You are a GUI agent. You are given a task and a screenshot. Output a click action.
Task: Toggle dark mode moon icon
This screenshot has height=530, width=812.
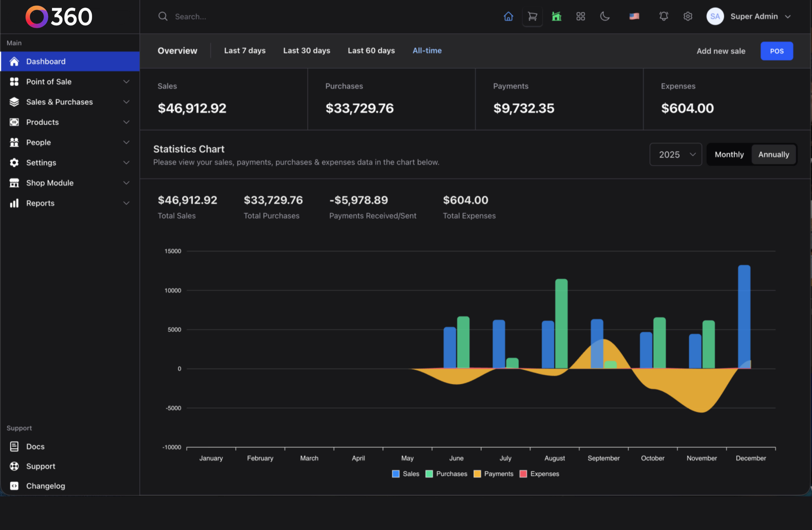[604, 16]
